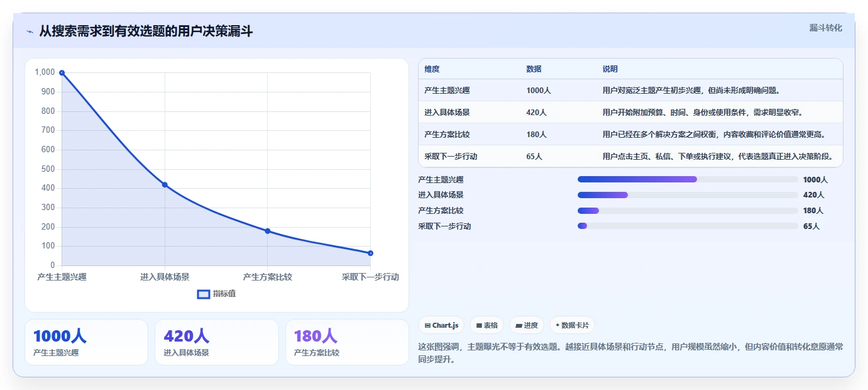The image size is (868, 390).
Task: Click the 180人 progress bar for 产生方案比较
Action: tap(688, 211)
